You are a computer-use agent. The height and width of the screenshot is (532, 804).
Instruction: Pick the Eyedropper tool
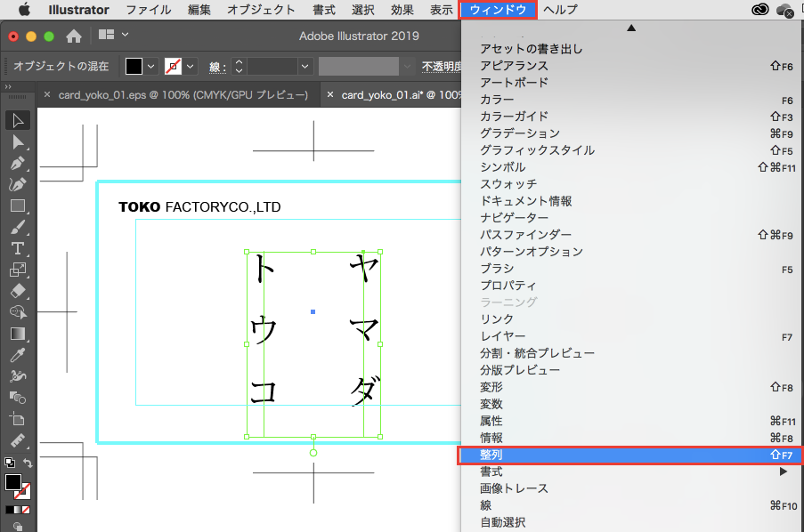pos(18,355)
